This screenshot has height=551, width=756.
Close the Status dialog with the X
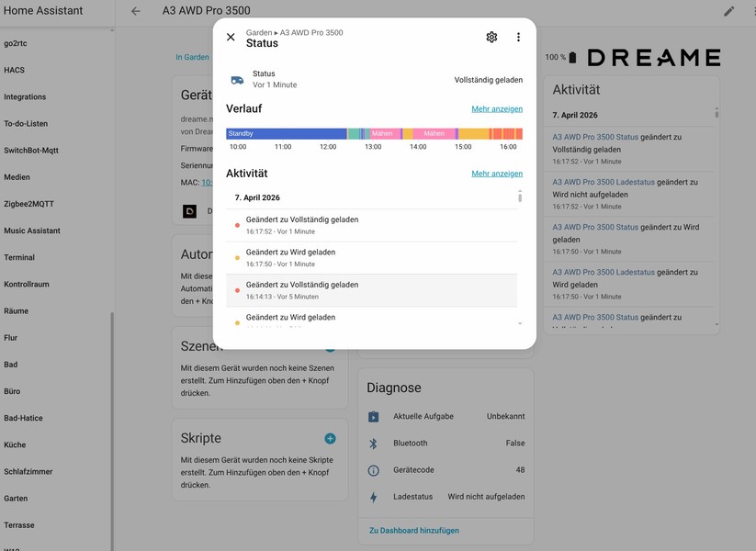230,37
